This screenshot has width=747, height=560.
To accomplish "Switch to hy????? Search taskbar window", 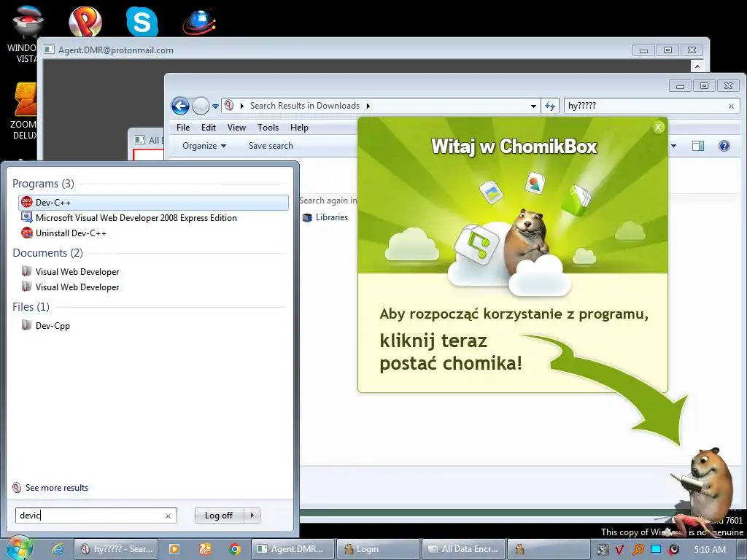I will [x=117, y=549].
